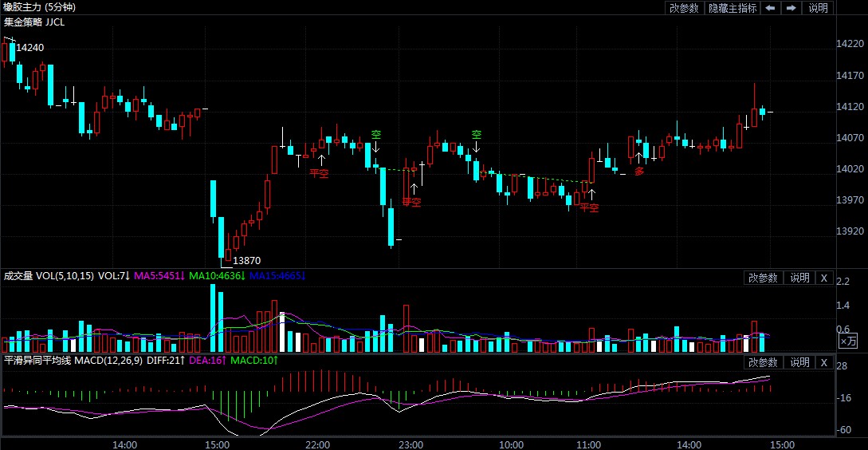This screenshot has width=868, height=450.
Task: Click the right arrow indicator navigation button
Action: [791, 8]
